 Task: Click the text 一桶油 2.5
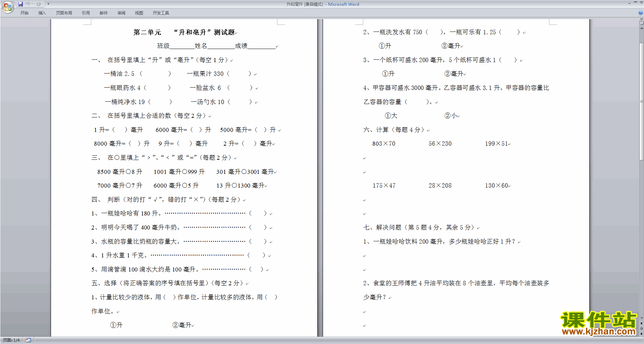pos(119,74)
